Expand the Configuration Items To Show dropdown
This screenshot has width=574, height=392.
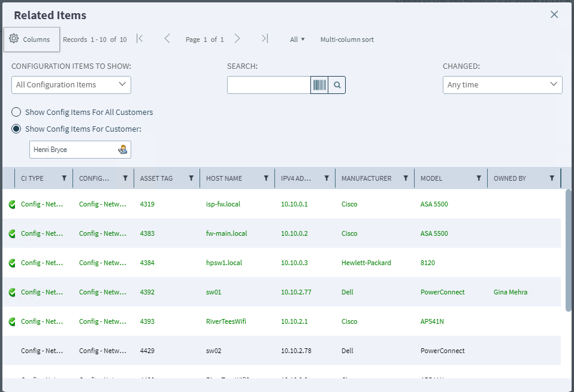[x=71, y=85]
